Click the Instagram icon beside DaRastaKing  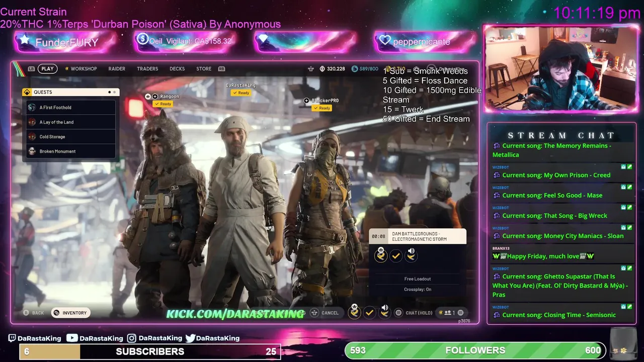[132, 338]
